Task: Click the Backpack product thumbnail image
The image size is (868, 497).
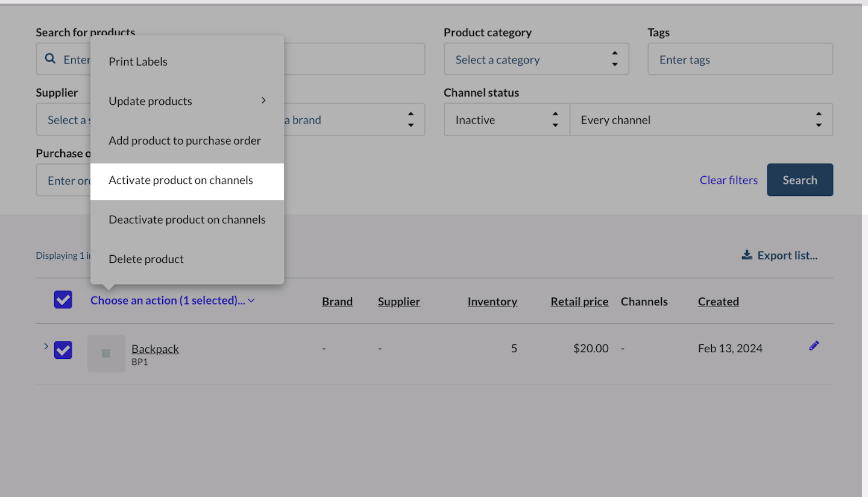Action: pos(106,353)
